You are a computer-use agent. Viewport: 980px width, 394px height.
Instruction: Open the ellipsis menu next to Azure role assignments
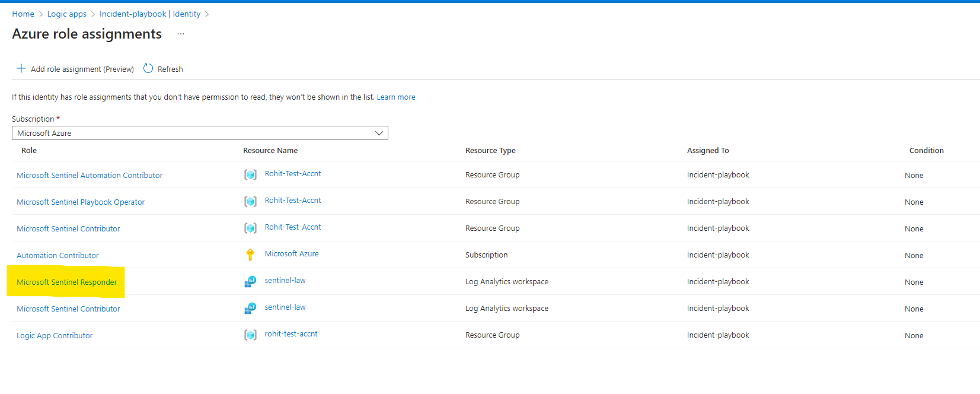181,34
